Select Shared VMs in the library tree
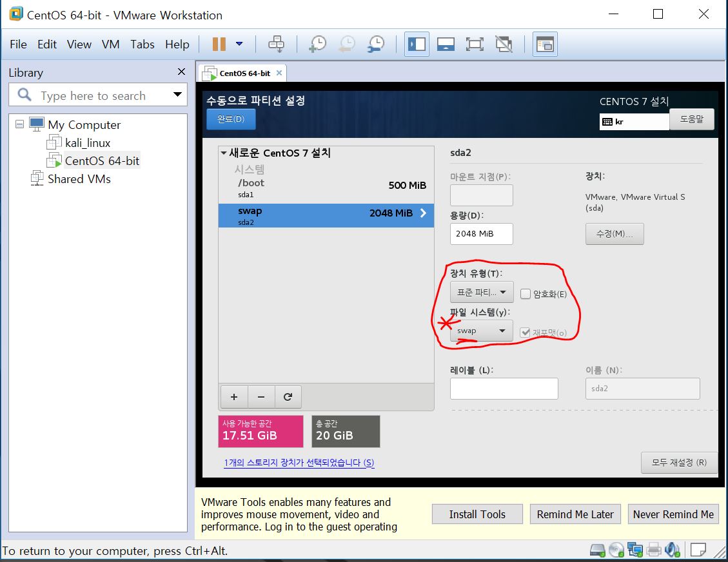This screenshot has width=728, height=562. [79, 179]
